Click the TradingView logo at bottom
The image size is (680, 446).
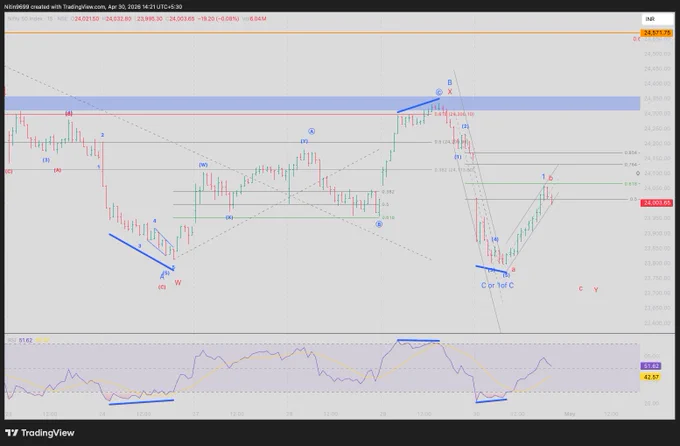click(x=40, y=433)
